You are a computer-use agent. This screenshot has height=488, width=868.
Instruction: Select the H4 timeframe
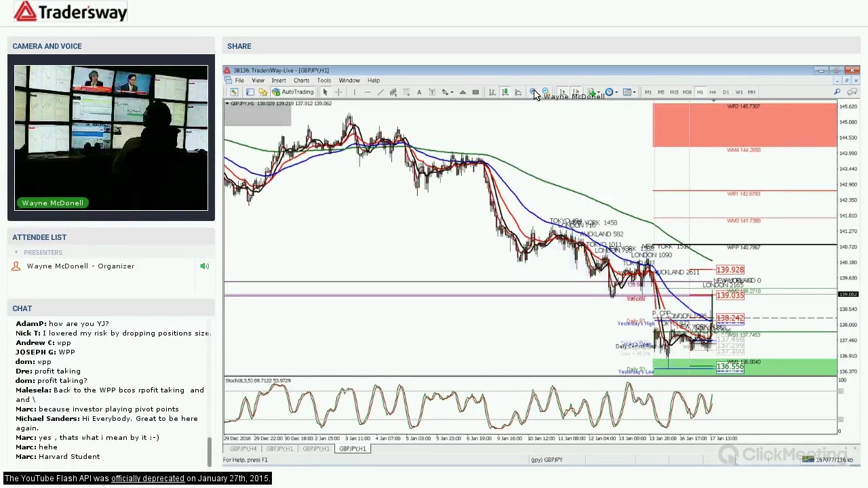713,92
